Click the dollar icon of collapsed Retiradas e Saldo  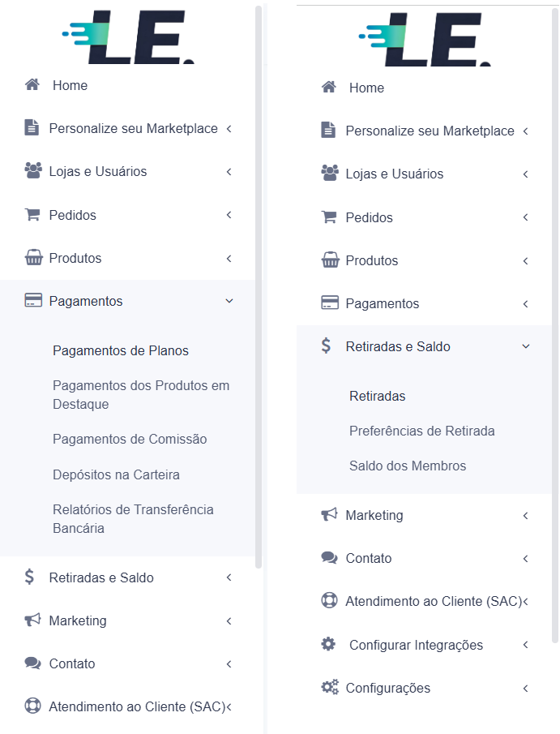pos(29,577)
